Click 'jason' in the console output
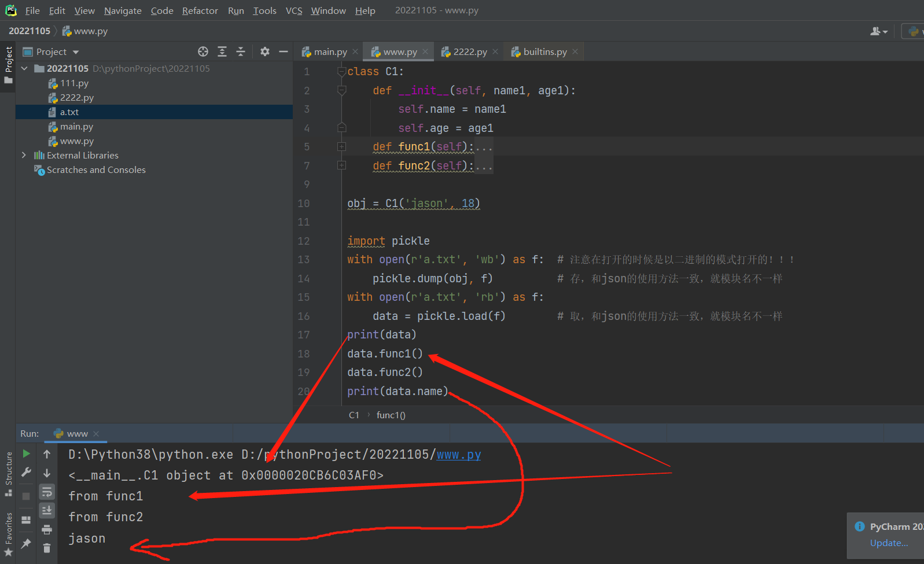This screenshot has height=564, width=924. click(x=87, y=539)
